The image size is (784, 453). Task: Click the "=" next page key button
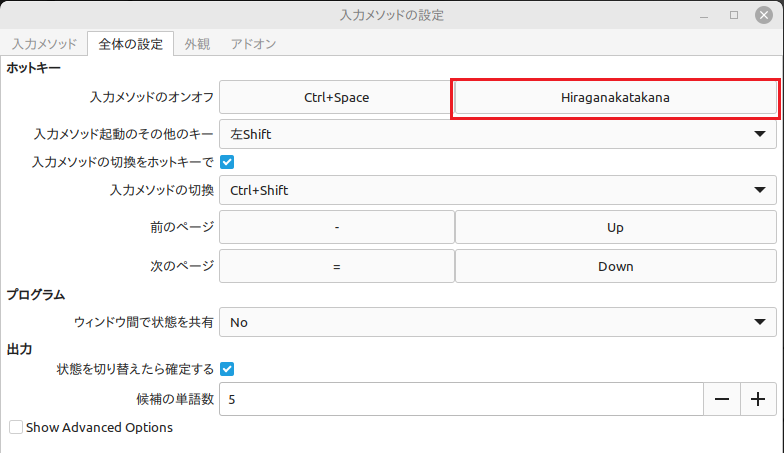(x=336, y=266)
